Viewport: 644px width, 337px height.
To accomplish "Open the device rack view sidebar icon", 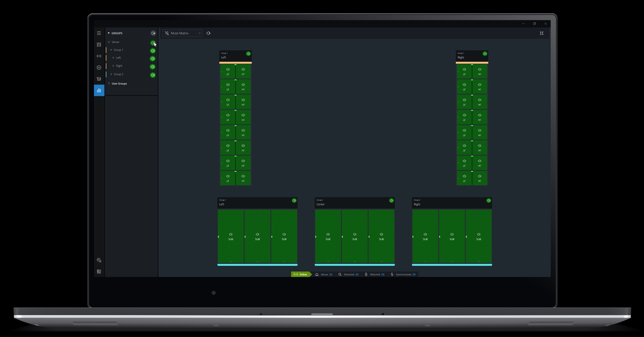I will (99, 45).
